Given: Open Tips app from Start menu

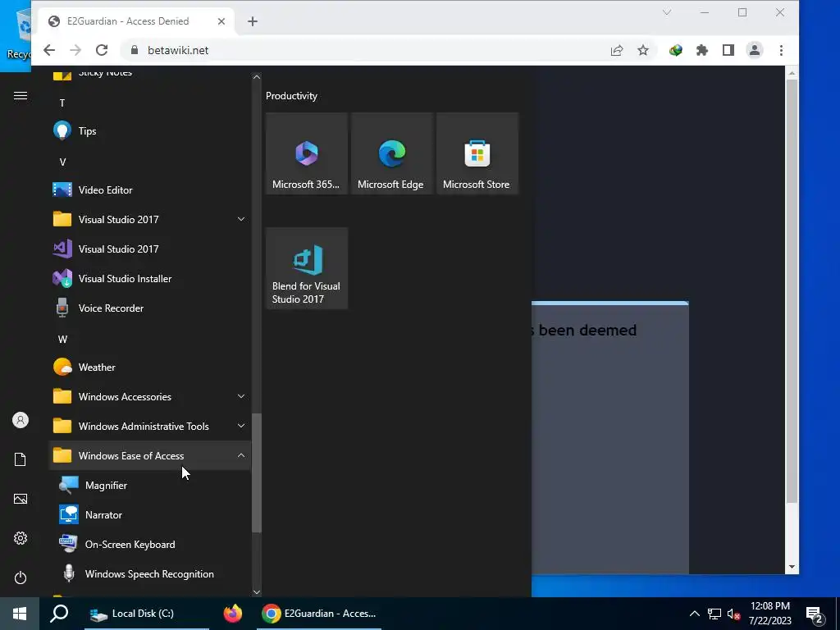Looking at the screenshot, I should (149, 131).
